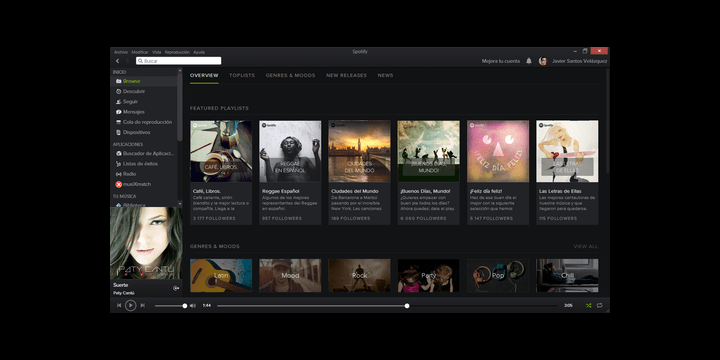The image size is (720, 360).
Task: Open the notifications bell icon
Action: 529,61
